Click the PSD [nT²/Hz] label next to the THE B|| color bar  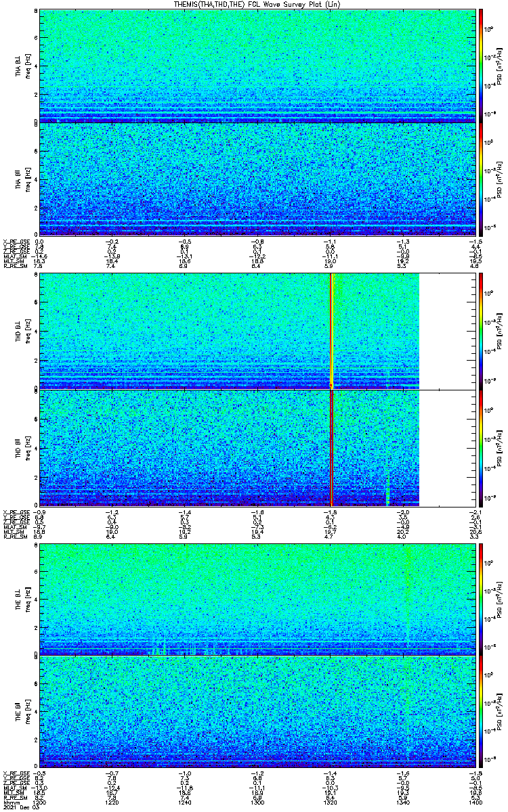[499, 712]
